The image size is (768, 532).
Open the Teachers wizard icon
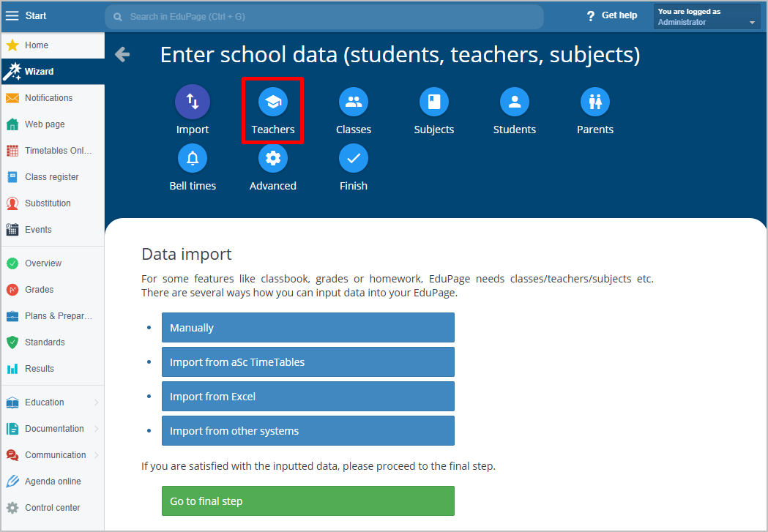tap(273, 102)
